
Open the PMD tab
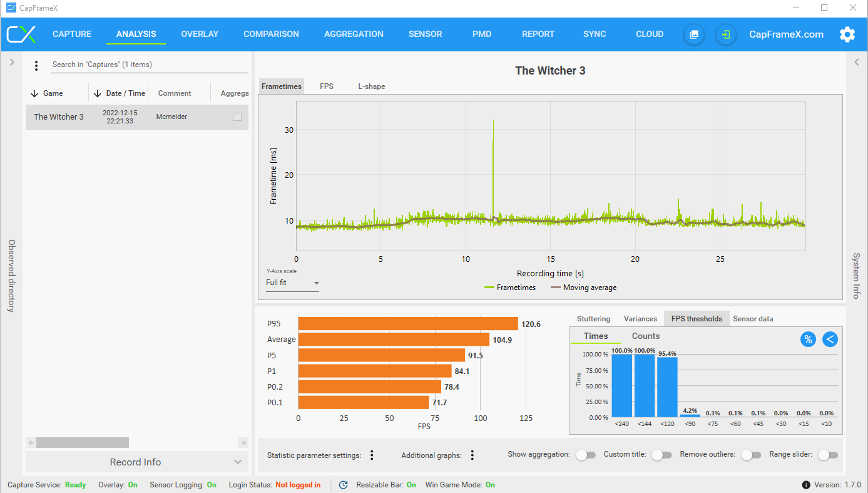[x=482, y=34]
